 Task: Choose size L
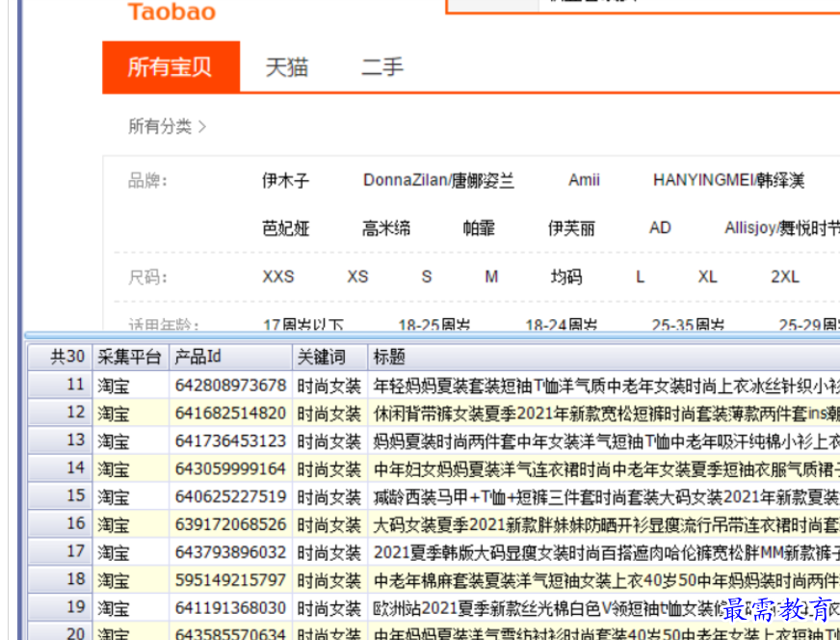[x=641, y=277]
